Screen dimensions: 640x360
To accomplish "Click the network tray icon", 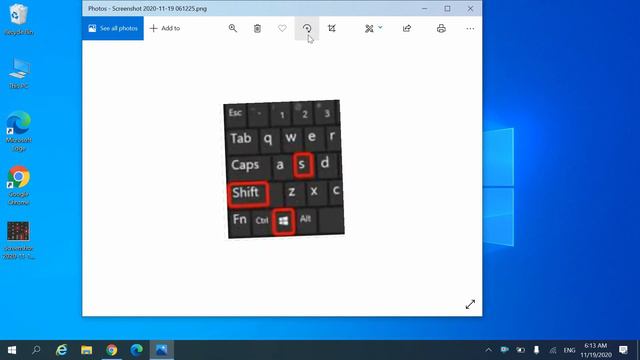I will 553,350.
